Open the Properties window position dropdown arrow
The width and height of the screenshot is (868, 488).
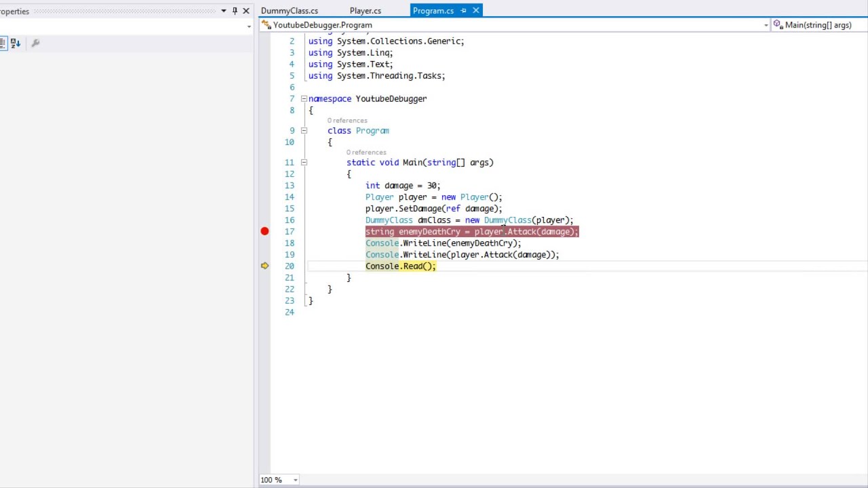pyautogui.click(x=223, y=11)
